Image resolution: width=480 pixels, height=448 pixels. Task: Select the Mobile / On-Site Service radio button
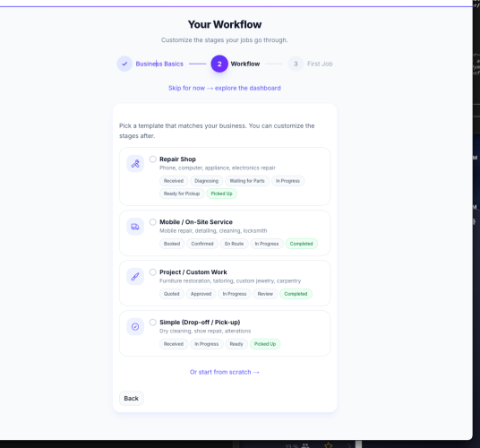tap(153, 222)
